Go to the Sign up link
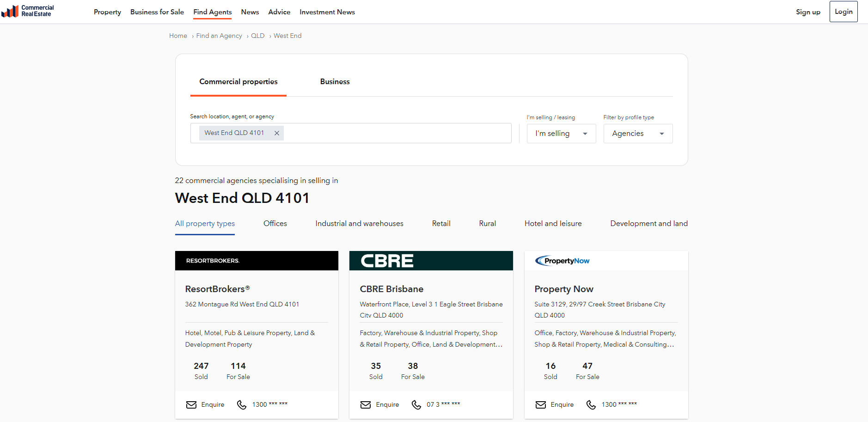The width and height of the screenshot is (868, 422). coord(808,12)
